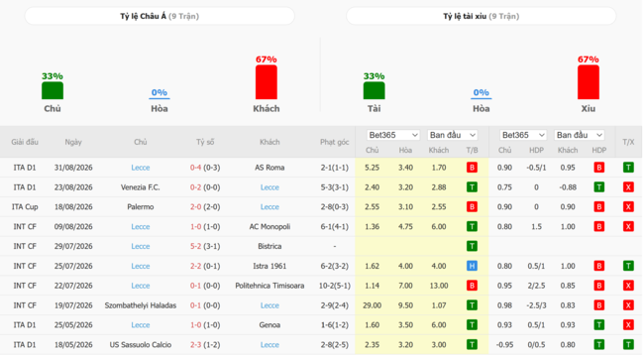Click the 10-2(5-1) corner kicks value
The width and height of the screenshot is (644, 359).
pos(334,286)
